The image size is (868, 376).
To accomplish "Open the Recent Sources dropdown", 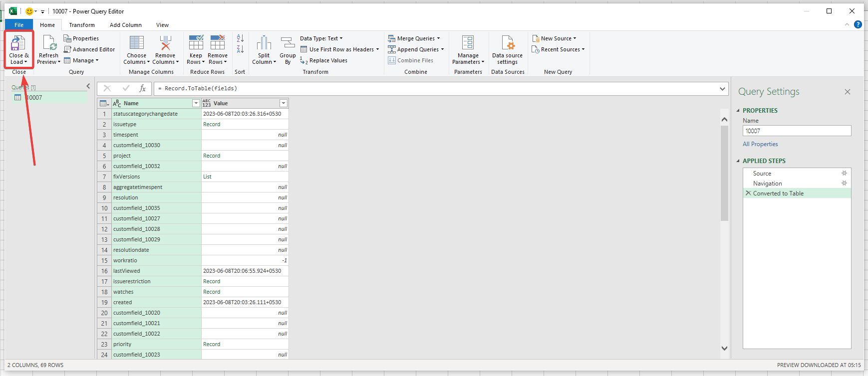I will tap(558, 49).
